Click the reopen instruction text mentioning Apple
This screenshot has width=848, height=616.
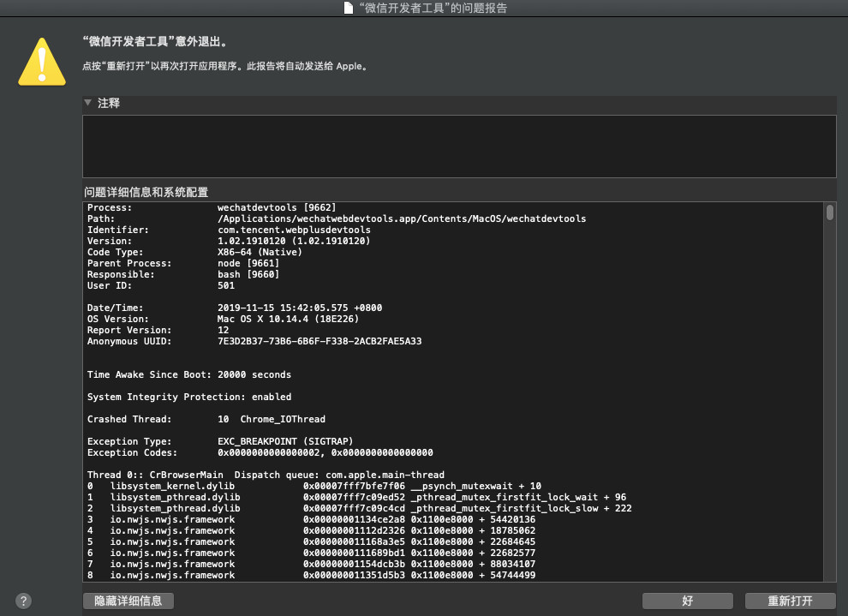[225, 66]
